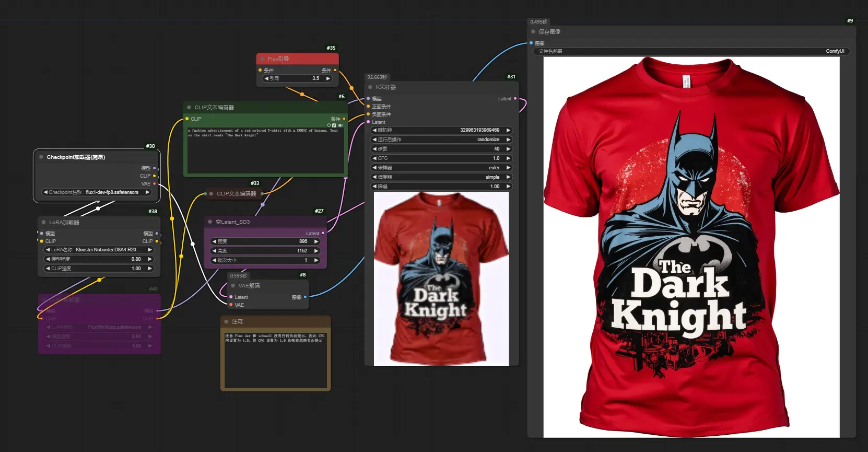Collapse the VAE解码 node title dot
The height and width of the screenshot is (452, 868).
point(233,285)
